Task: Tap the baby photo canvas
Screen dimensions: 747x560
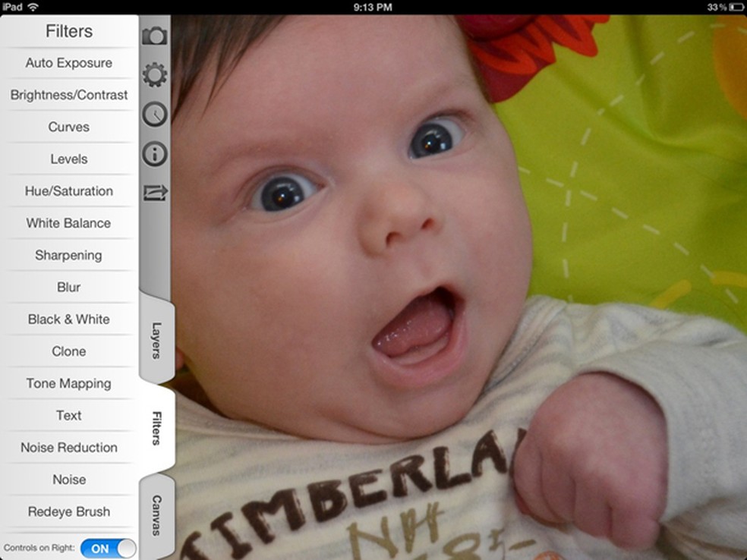Action: pos(459,287)
